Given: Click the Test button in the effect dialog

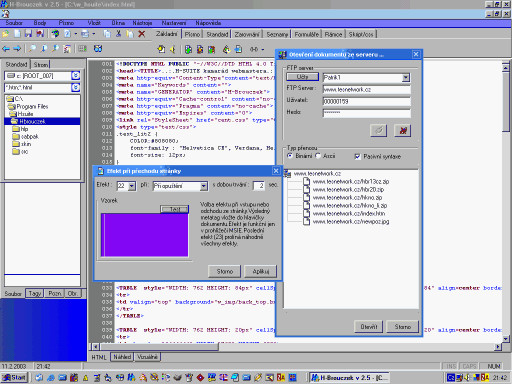Looking at the screenshot, I should [175, 209].
